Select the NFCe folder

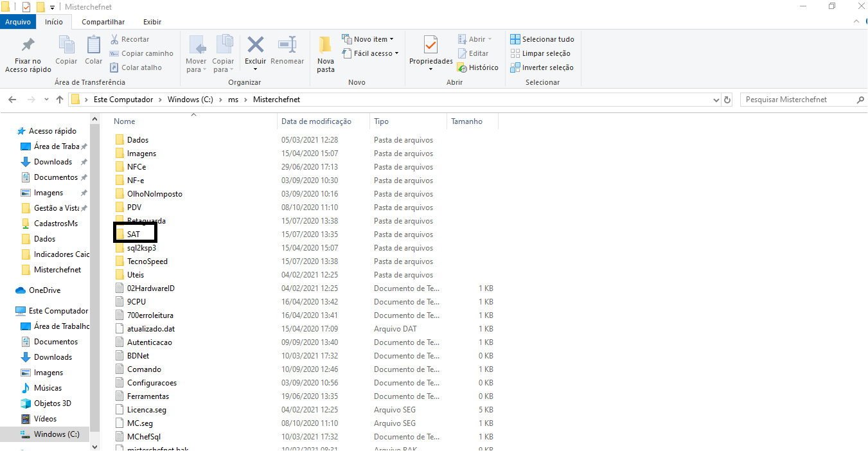[x=136, y=167]
